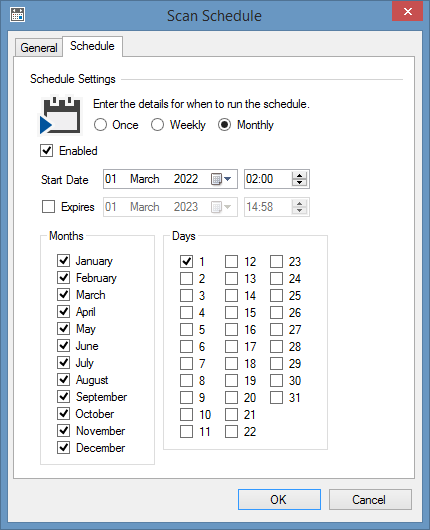Enable the Expires checkbox
This screenshot has width=430, height=530.
tap(48, 207)
